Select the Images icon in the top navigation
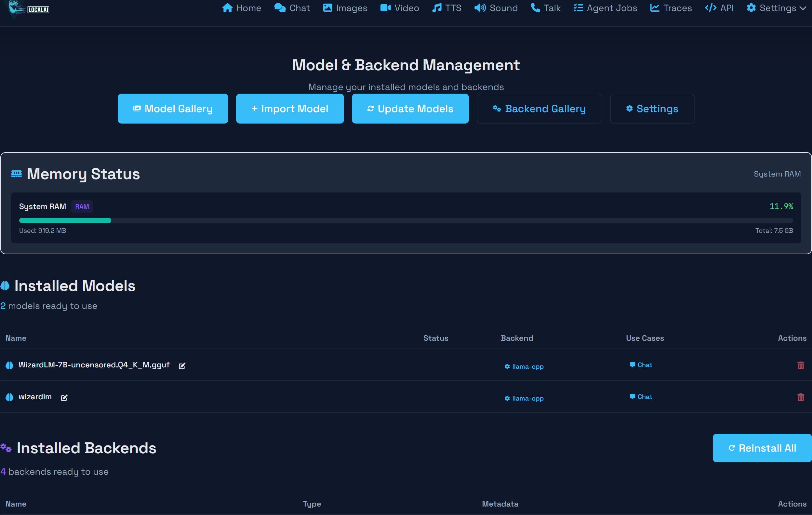Viewport: 812px width, 515px height. 327,8
